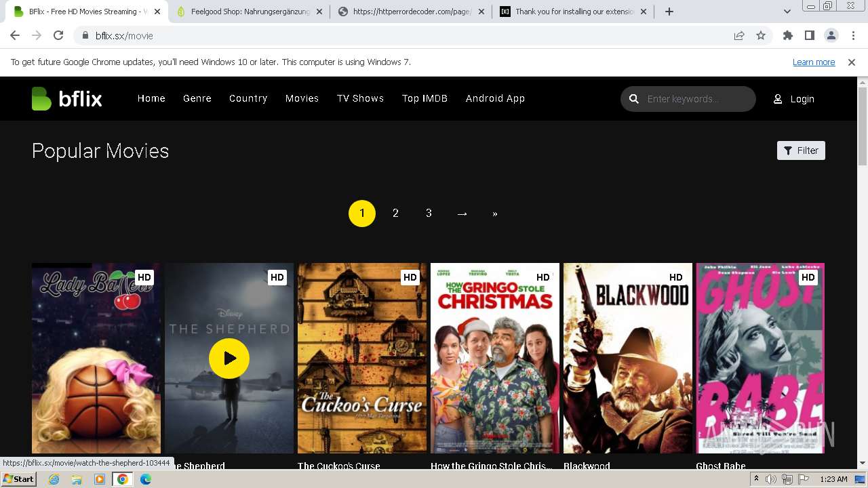Image resolution: width=868 pixels, height=488 pixels.
Task: Go to pagination page 2
Action: coord(395,213)
